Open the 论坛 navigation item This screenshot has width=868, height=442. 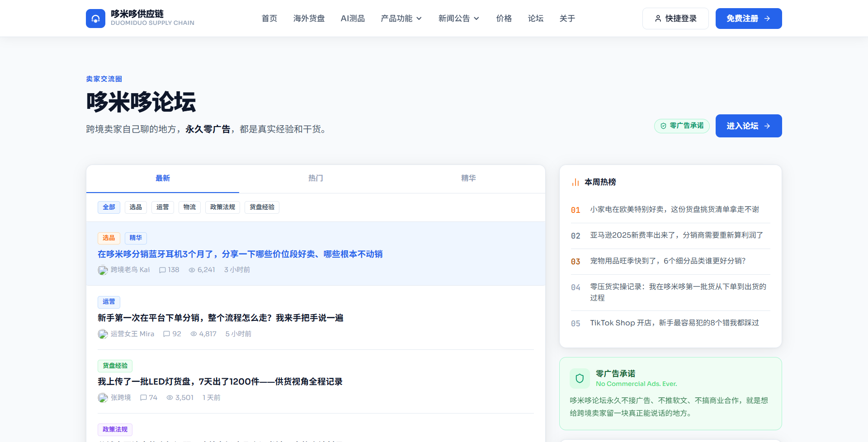click(536, 19)
